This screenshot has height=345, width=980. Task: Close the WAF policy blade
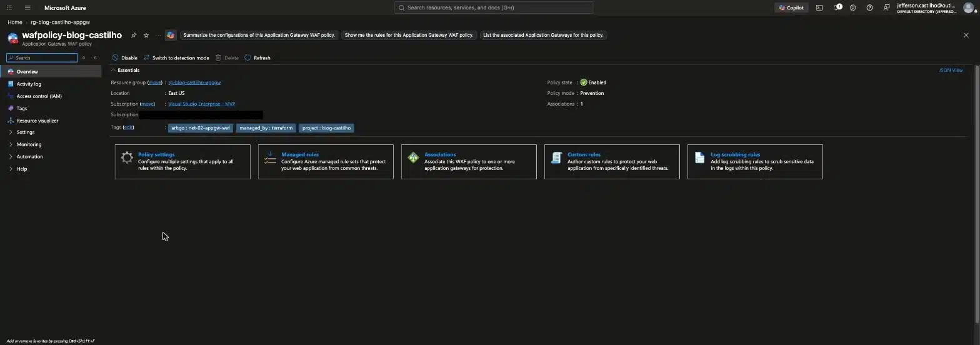coord(966,35)
